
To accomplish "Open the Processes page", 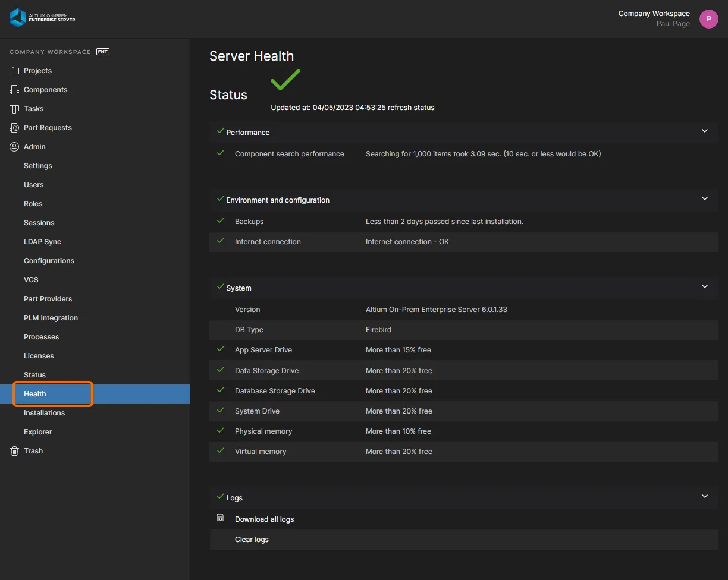I will [41, 337].
